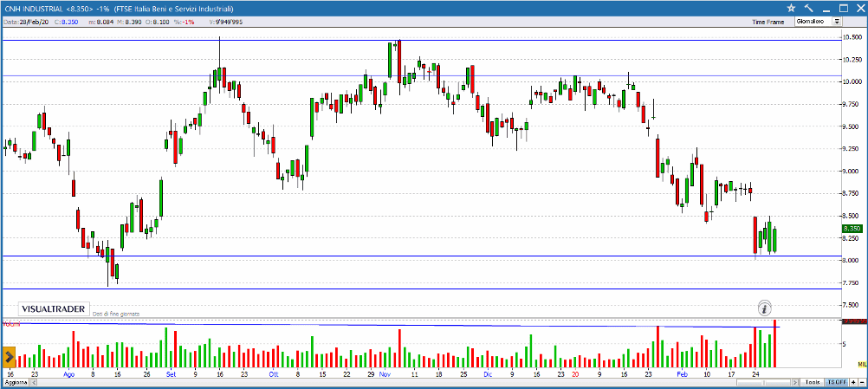This screenshot has height=389, width=868.
Task: Click the Ott month label on time axis
Action: point(274,374)
